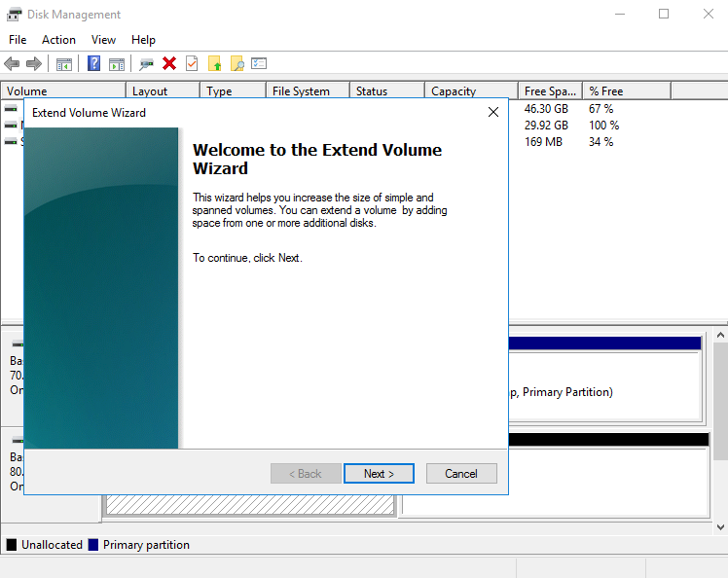Click the graphical view scroll up arrow
This screenshot has width=728, height=578.
(x=720, y=335)
